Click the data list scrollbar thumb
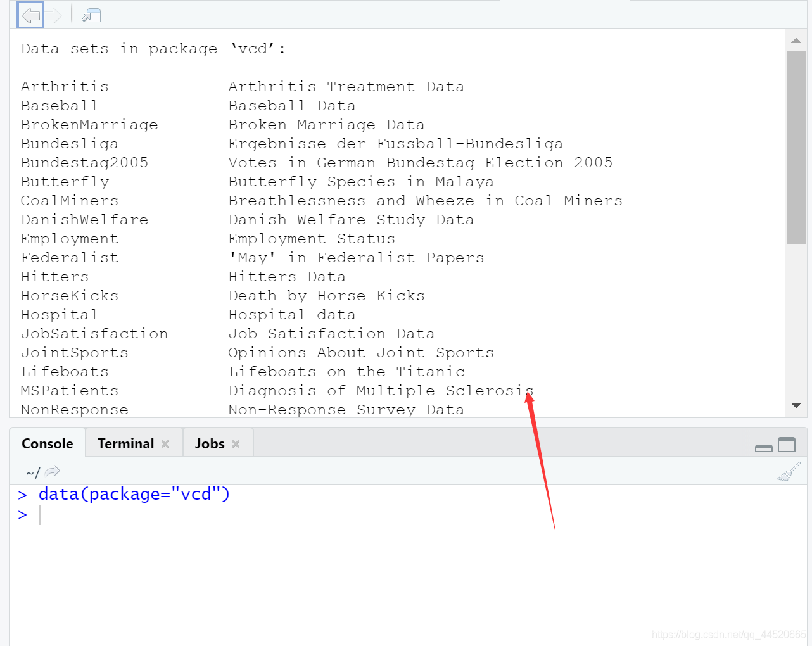Viewport: 812px width, 646px height. pos(796,147)
